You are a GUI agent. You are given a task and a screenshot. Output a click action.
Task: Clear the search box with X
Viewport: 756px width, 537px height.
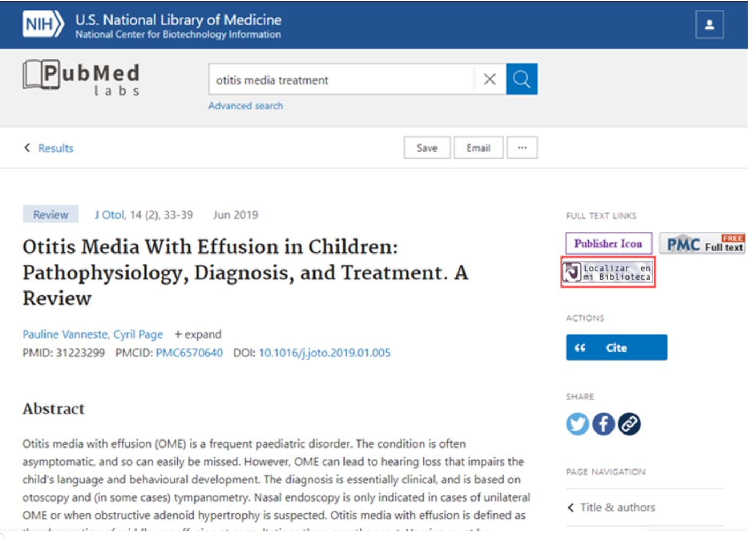coord(489,79)
